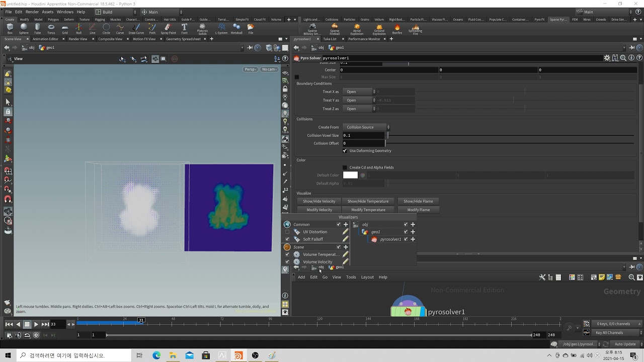Toggle pyrosolver1 visualizers checkbox
The width and height of the screenshot is (644, 362).
pos(406,239)
